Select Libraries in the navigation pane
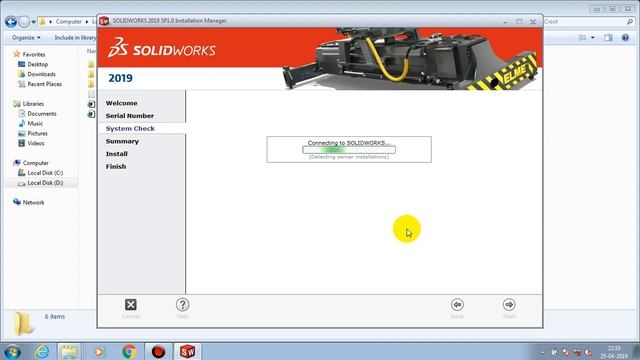This screenshot has width=640, height=360. point(33,104)
